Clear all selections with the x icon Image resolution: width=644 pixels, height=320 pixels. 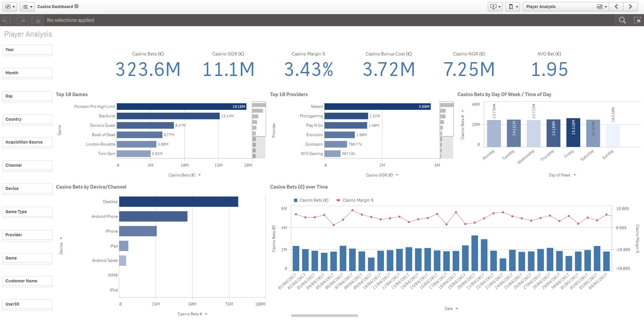37,20
